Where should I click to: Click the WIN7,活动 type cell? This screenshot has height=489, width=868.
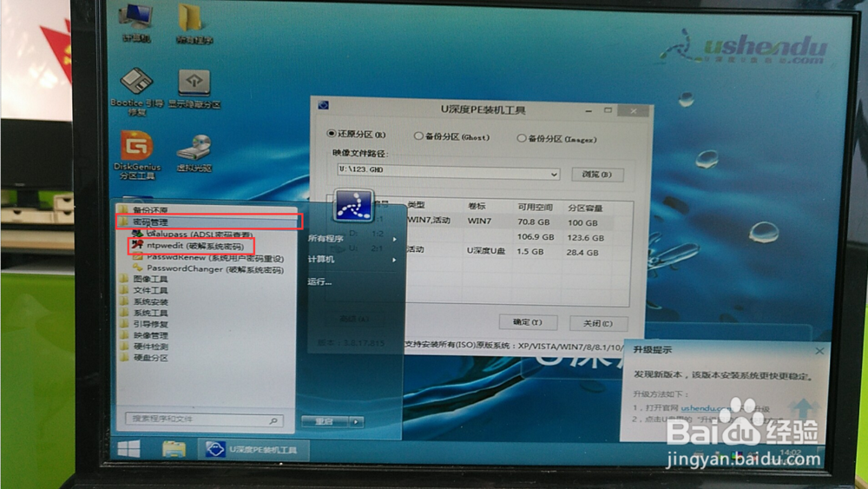pos(429,221)
